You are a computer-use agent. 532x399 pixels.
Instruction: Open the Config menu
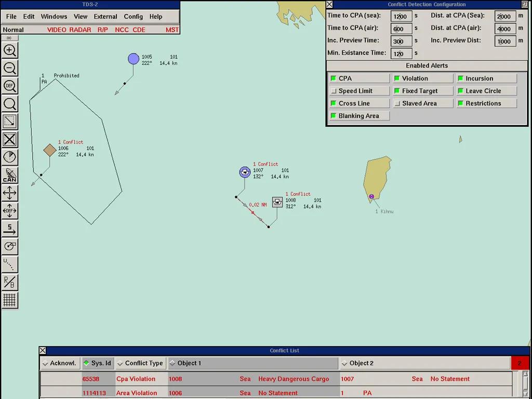tap(133, 17)
